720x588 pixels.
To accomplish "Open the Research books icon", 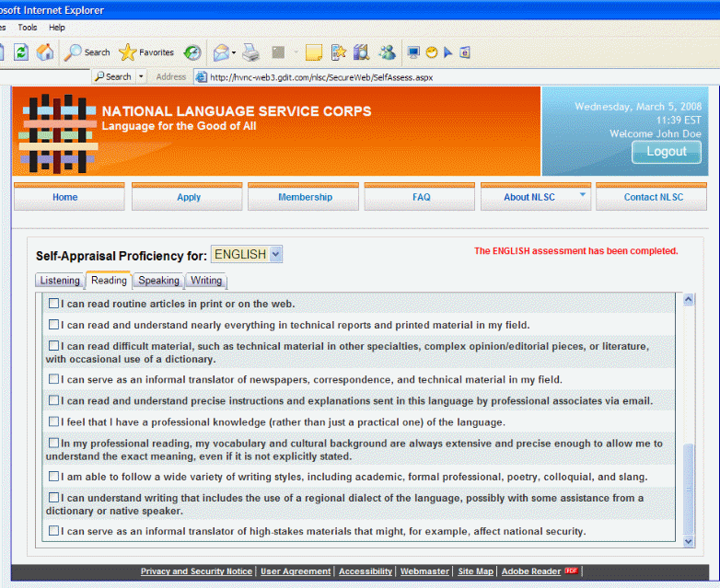I will tap(361, 52).
